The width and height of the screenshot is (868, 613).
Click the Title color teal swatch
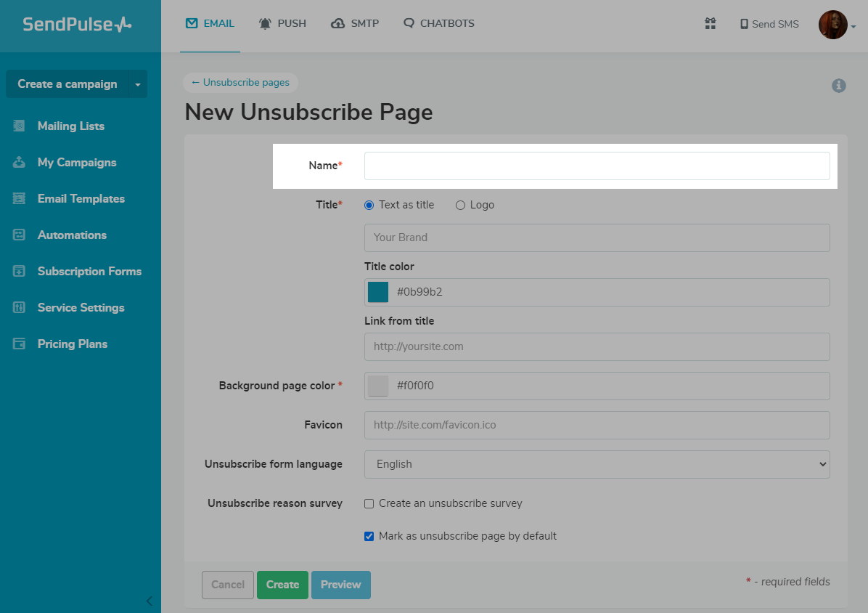pos(378,292)
